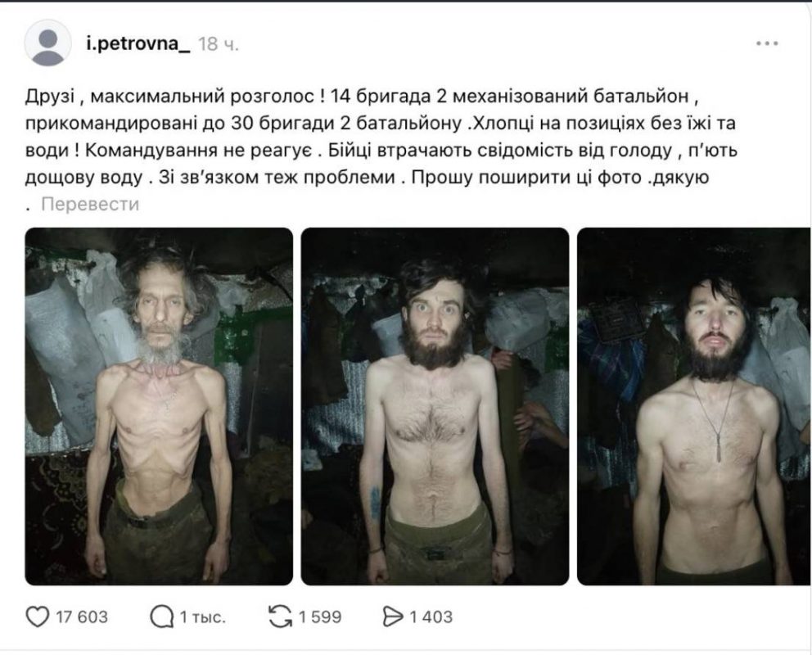The image size is (812, 655).
Task: Click the 1 403 share count
Action: tap(431, 617)
